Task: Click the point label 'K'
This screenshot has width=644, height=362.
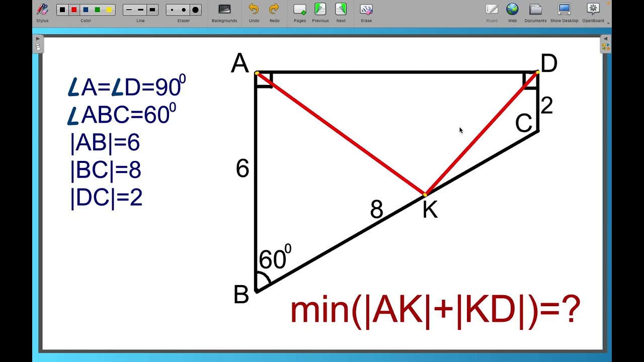Action: pos(430,209)
